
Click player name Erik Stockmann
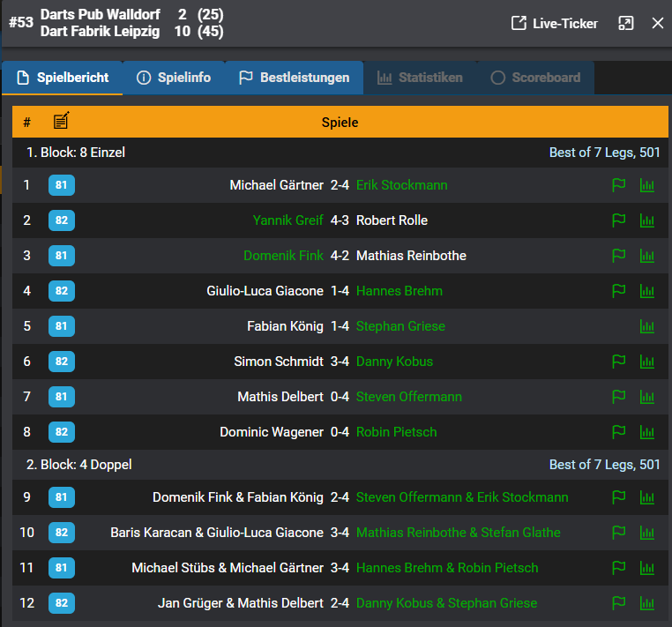[x=401, y=185]
